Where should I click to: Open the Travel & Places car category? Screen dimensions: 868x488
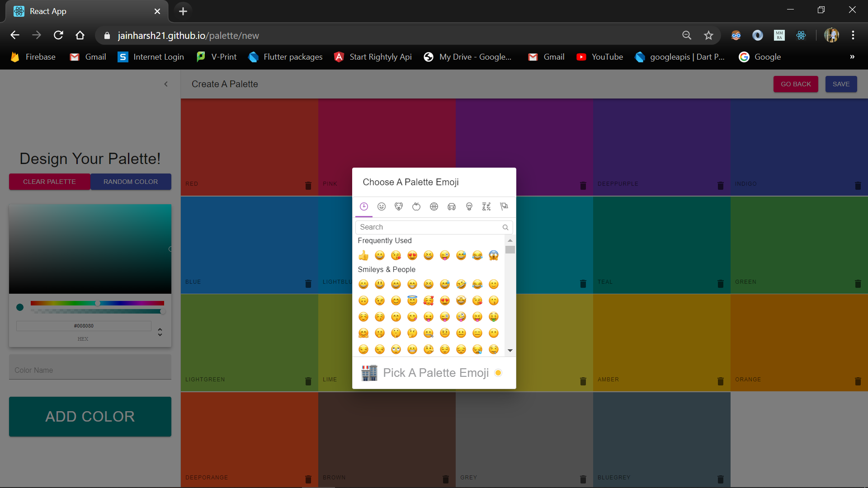452,206
